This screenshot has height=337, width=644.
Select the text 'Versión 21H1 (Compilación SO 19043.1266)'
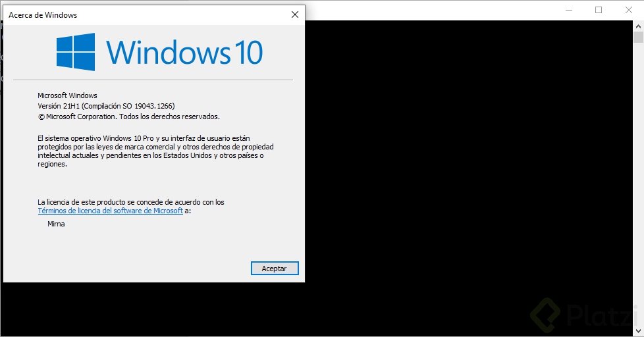(x=107, y=106)
